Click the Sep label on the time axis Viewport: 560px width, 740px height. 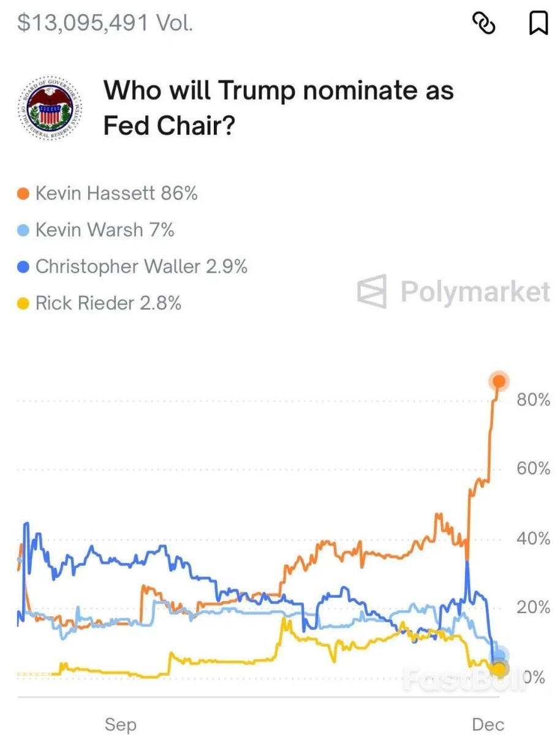point(121,725)
